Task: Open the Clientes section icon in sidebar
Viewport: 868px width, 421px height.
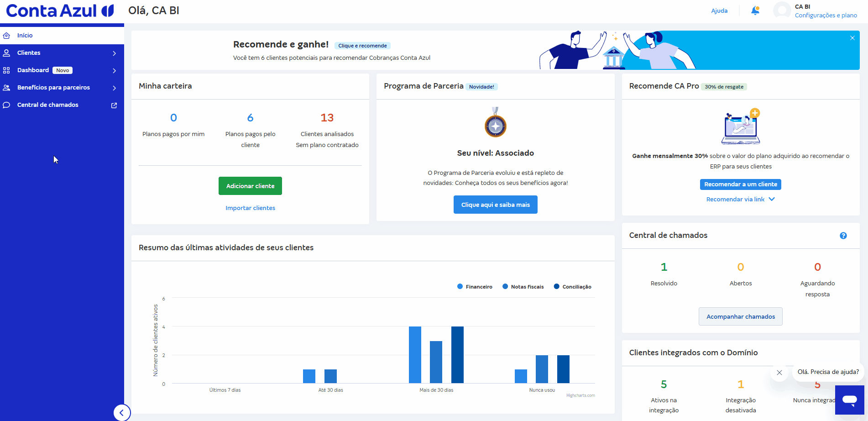Action: click(6, 53)
